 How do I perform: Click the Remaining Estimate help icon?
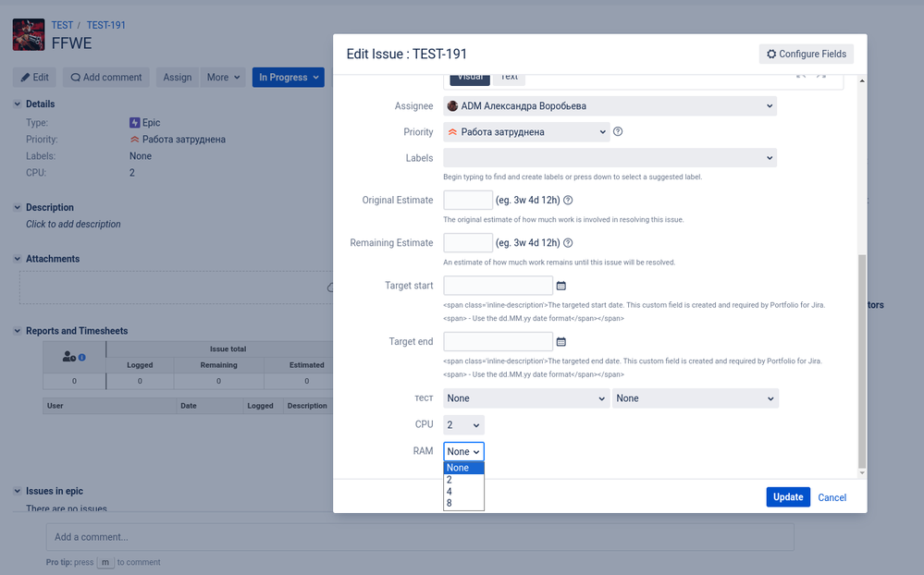[x=568, y=243]
